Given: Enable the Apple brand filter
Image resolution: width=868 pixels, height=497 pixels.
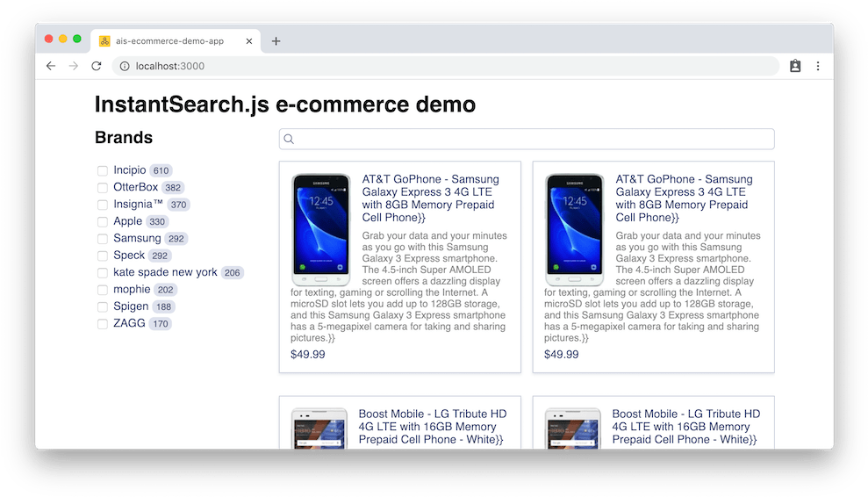Looking at the screenshot, I should tap(103, 222).
